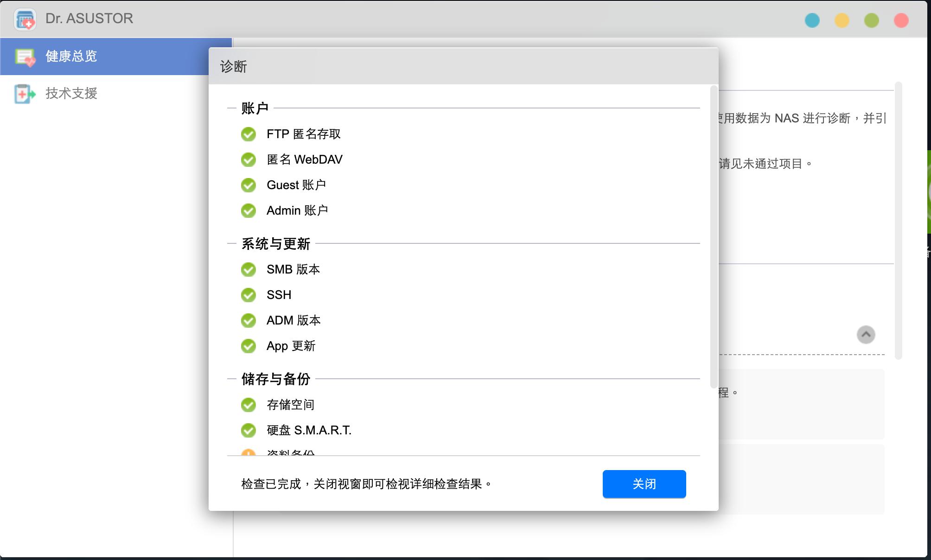931x560 pixels.
Task: Click the SSH status check icon
Action: tap(249, 295)
